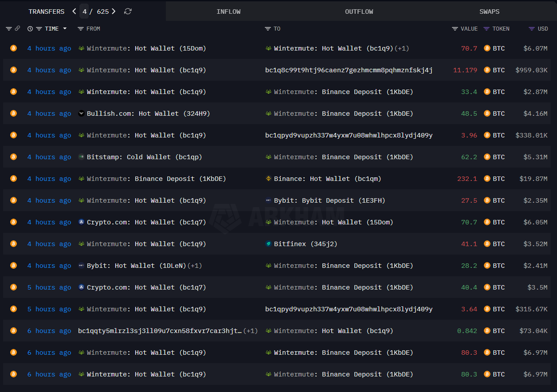
Task: Open Bitstamp: Cold Wallet (bc1qp) entity
Action: click(x=144, y=157)
